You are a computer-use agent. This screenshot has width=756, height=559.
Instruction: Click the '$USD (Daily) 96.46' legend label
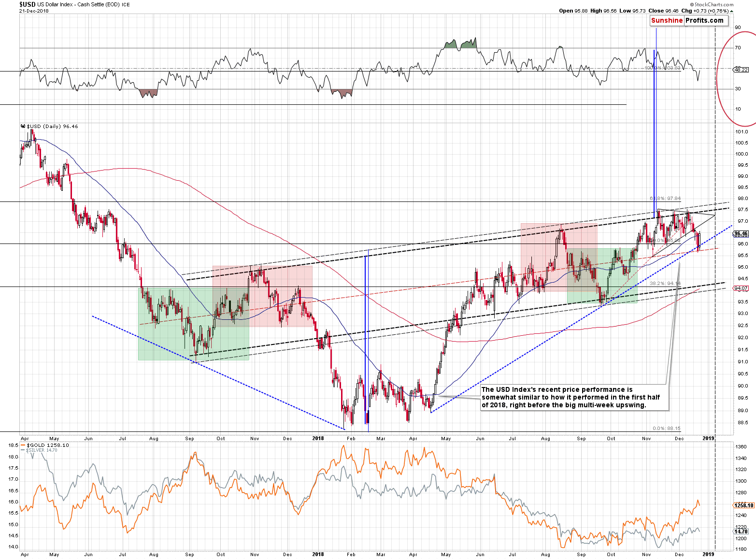pyautogui.click(x=52, y=127)
